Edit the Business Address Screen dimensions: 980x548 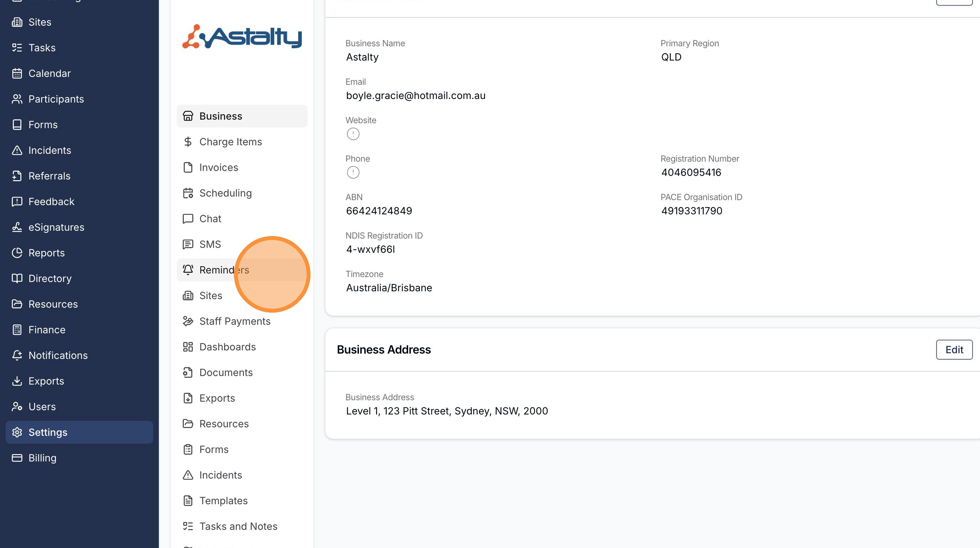pyautogui.click(x=954, y=349)
